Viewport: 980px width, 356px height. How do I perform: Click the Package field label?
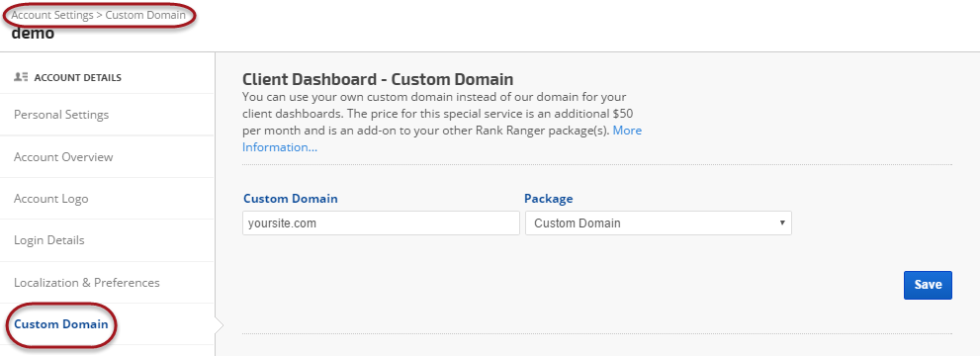click(548, 199)
